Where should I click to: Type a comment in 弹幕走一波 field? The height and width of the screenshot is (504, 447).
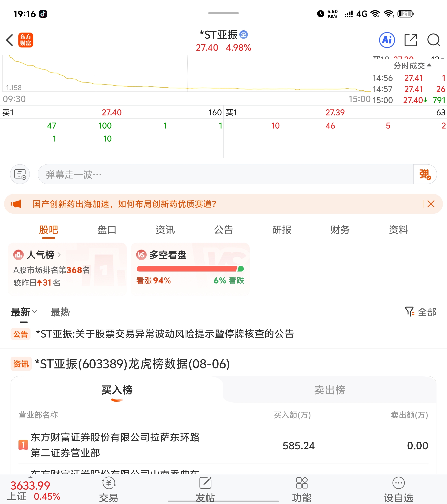pyautogui.click(x=225, y=174)
